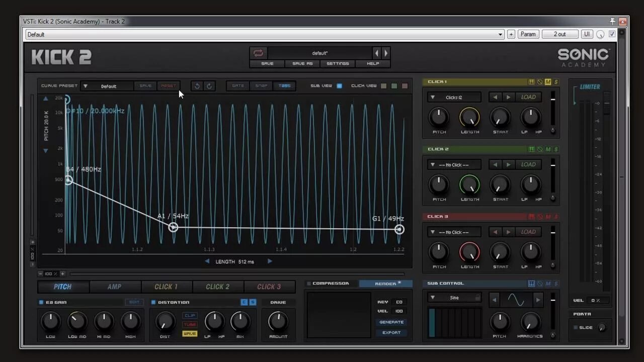Screen dimensions: 644x362
Task: Mute Click 1 with M button
Action: [548, 82]
